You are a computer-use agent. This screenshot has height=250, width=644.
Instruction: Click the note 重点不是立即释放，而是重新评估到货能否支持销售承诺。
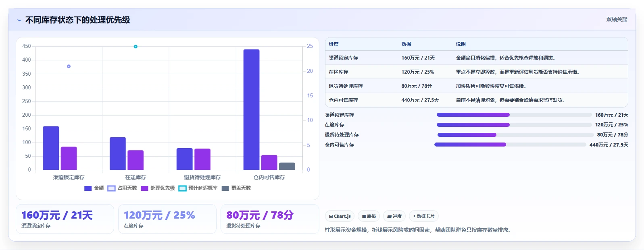(x=519, y=72)
